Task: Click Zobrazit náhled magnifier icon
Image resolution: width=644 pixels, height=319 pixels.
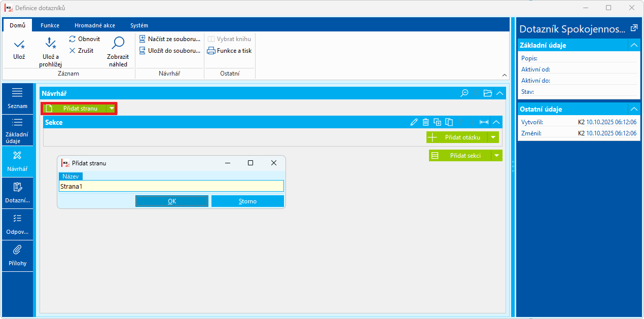Action: (118, 44)
